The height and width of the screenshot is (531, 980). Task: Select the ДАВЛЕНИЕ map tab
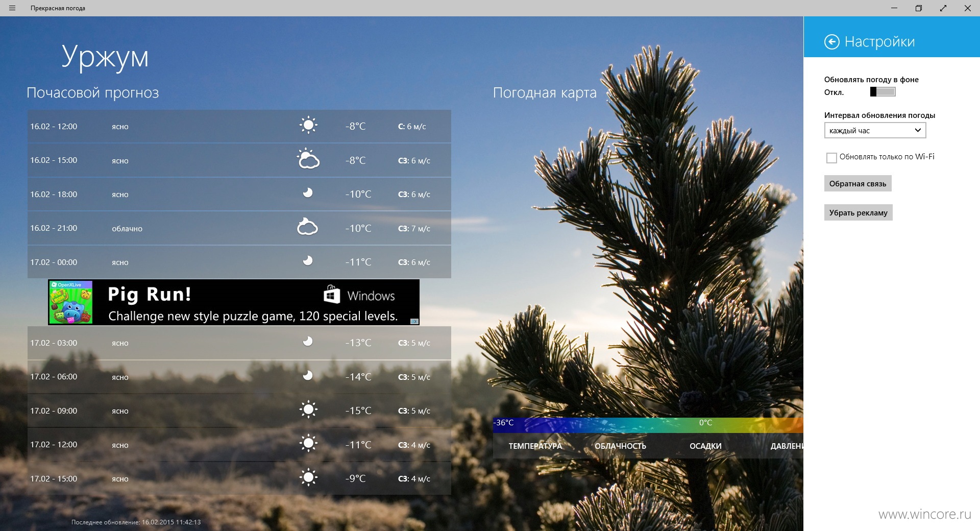pyautogui.click(x=787, y=446)
